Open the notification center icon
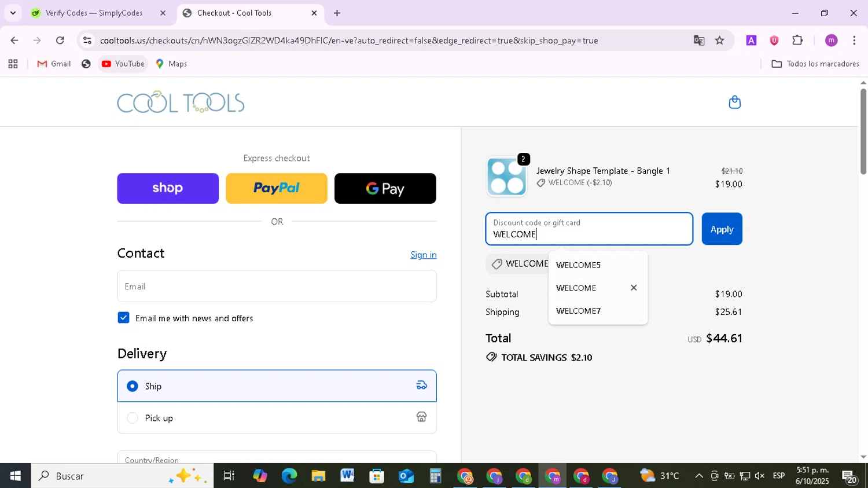868x488 pixels. (849, 476)
